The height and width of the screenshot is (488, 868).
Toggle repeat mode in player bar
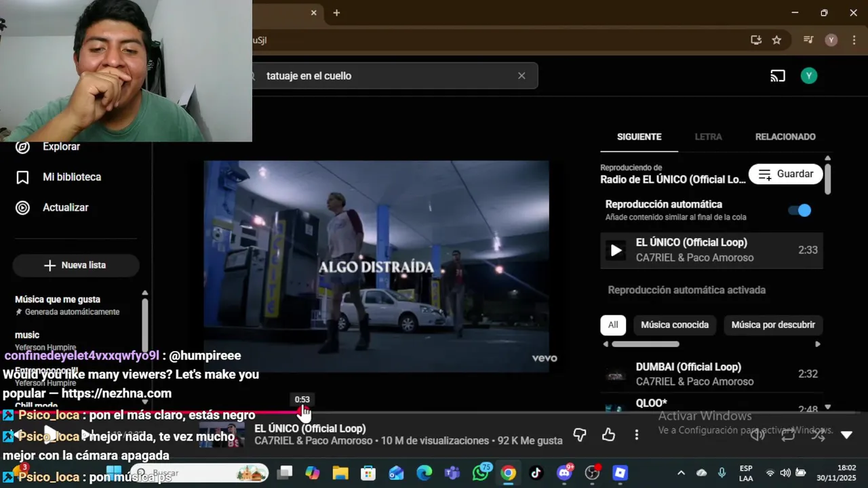788,434
